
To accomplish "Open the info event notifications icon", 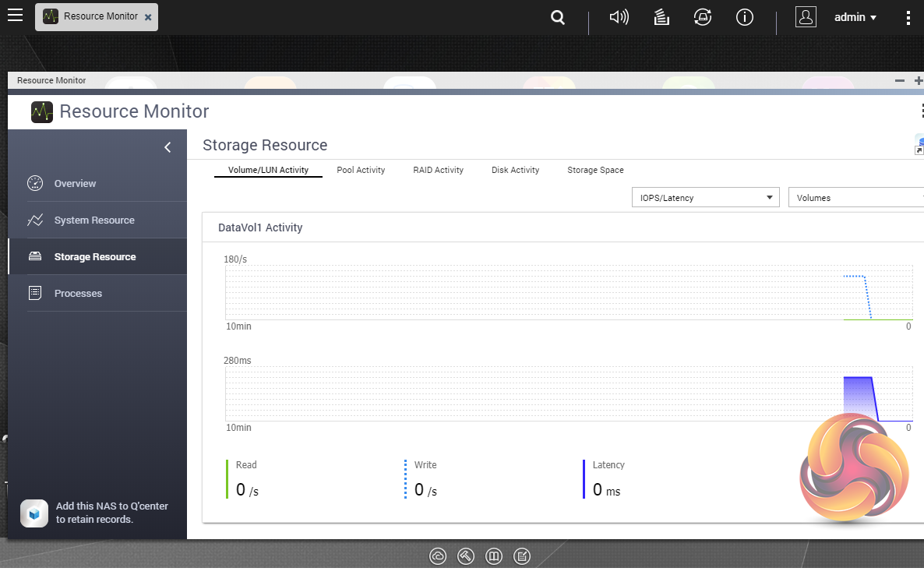I will point(745,17).
